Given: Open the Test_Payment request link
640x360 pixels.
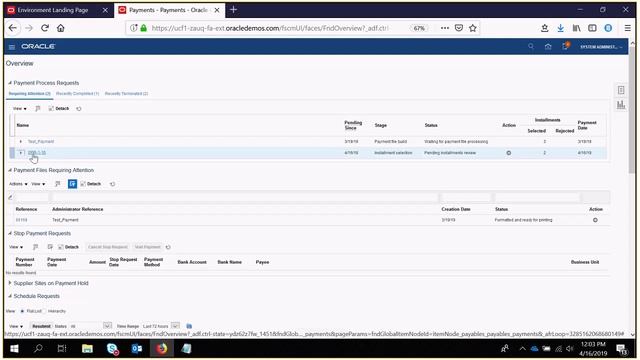Looking at the screenshot, I should (x=41, y=141).
